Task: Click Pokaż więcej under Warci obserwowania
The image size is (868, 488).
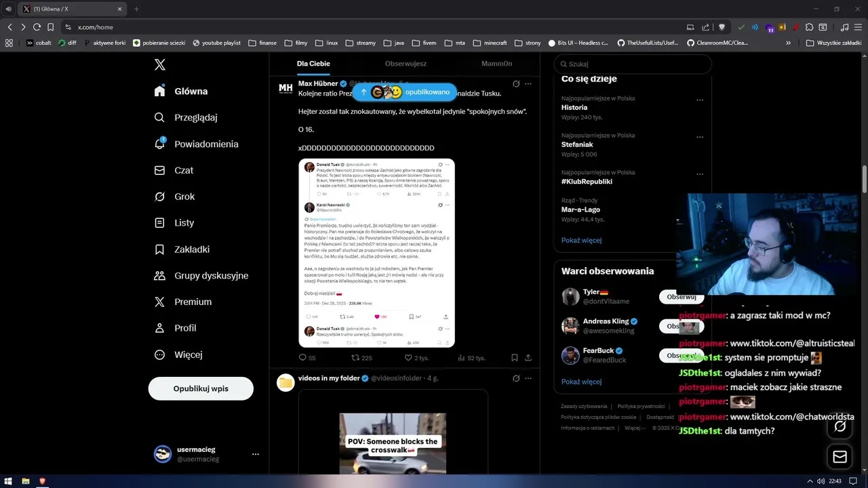Action: 581,382
